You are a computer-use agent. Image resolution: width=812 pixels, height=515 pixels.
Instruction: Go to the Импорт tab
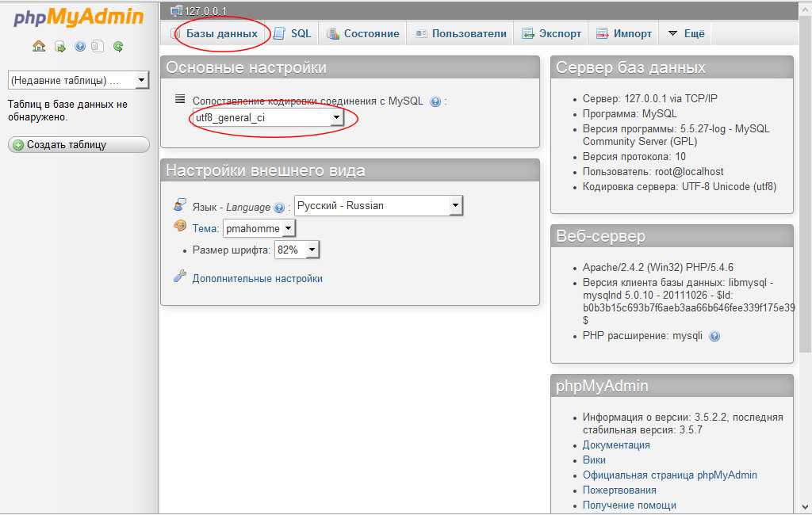pos(624,33)
